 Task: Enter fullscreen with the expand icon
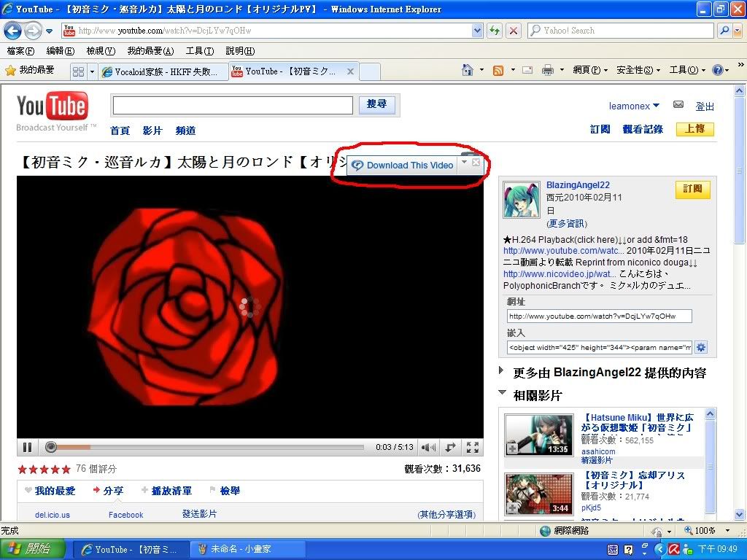[x=473, y=447]
